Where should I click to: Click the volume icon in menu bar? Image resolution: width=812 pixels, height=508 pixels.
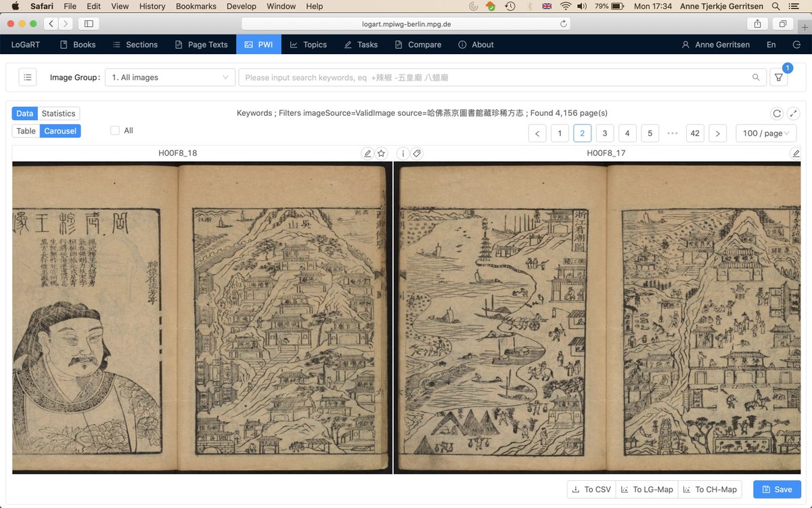[581, 6]
